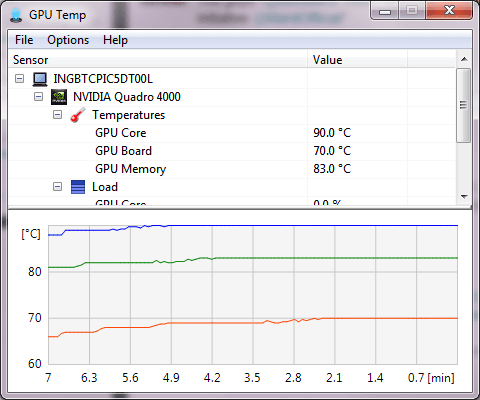Open the Options menu
The height and width of the screenshot is (400, 480).
tap(68, 40)
